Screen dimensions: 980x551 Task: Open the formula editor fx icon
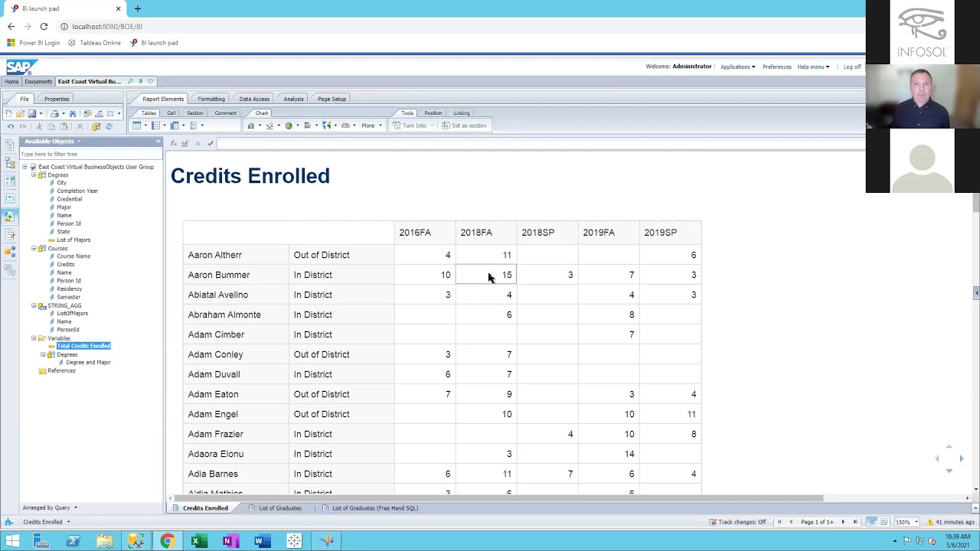pos(174,143)
